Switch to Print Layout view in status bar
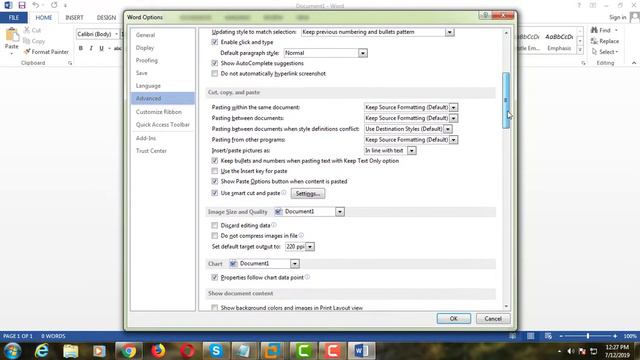Viewport: 640px width, 360px height. pyautogui.click(x=530, y=336)
